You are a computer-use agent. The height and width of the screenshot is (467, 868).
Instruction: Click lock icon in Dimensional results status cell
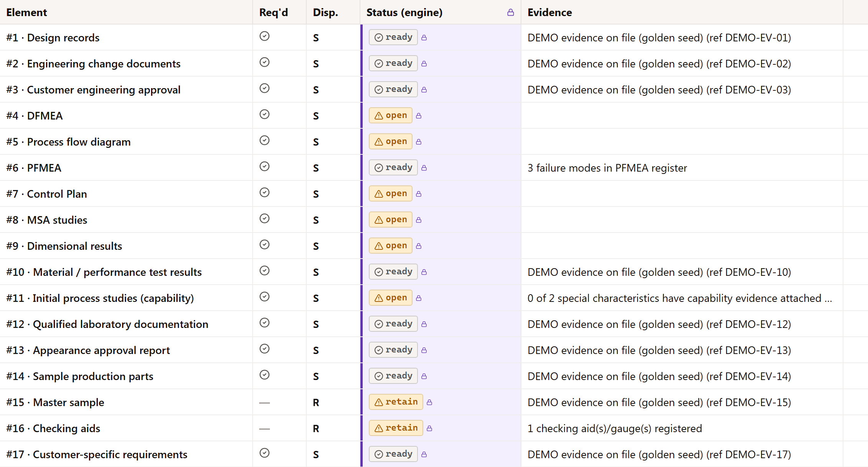tap(419, 246)
